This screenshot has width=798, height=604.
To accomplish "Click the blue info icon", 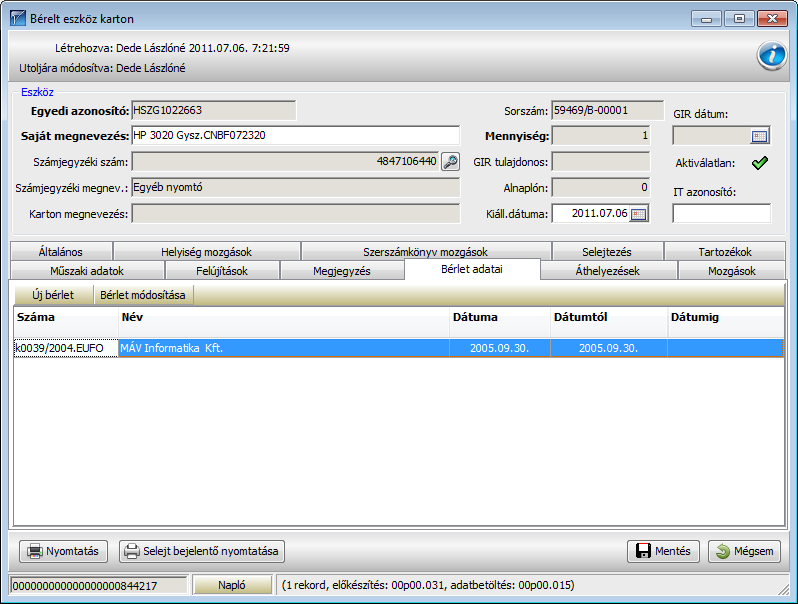I will pos(772,55).
